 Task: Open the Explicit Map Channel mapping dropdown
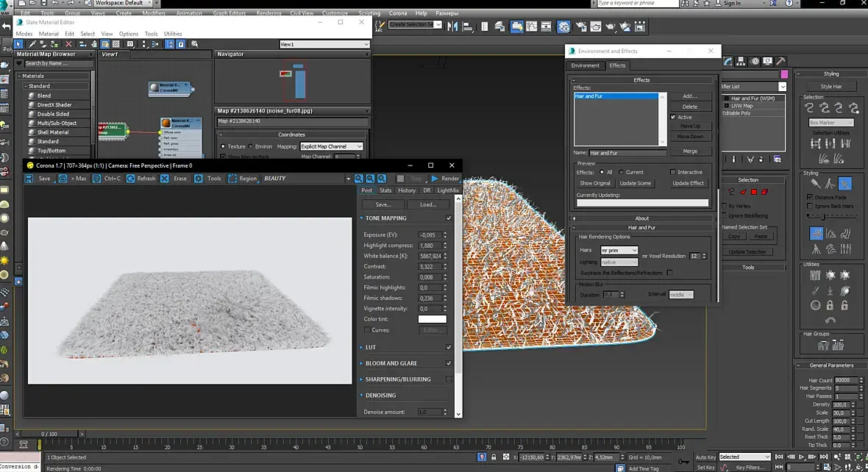[x=332, y=146]
